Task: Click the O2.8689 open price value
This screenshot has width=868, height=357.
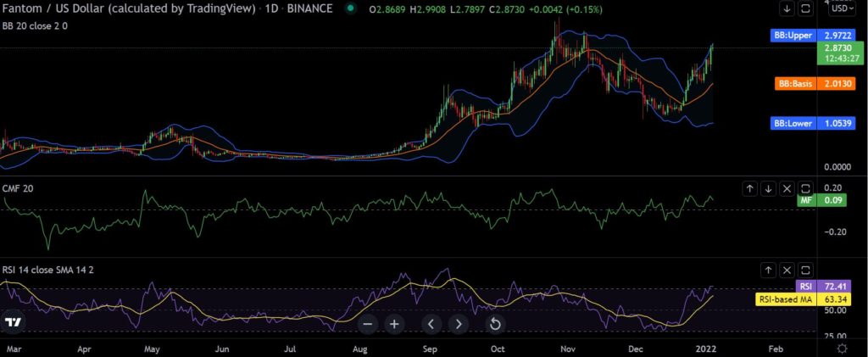Action: (387, 9)
